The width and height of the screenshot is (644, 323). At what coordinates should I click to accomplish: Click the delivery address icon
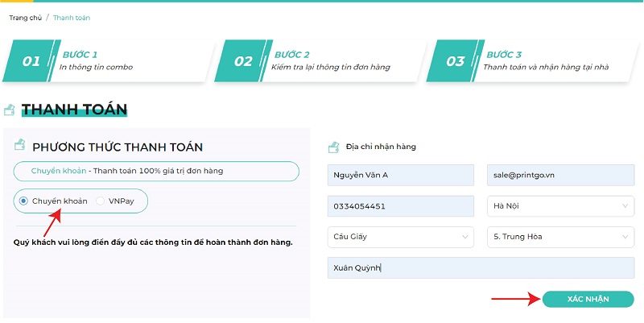334,147
